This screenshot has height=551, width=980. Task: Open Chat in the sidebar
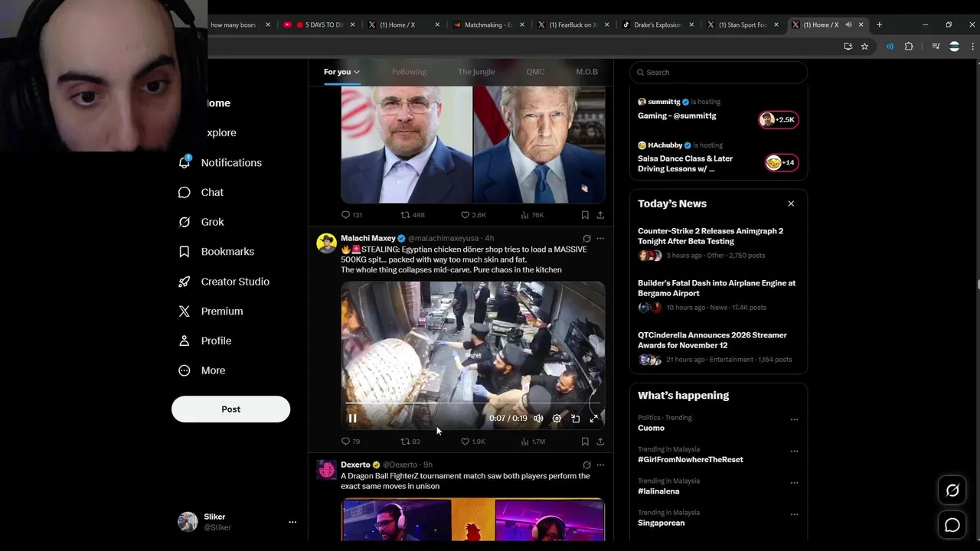click(x=201, y=192)
